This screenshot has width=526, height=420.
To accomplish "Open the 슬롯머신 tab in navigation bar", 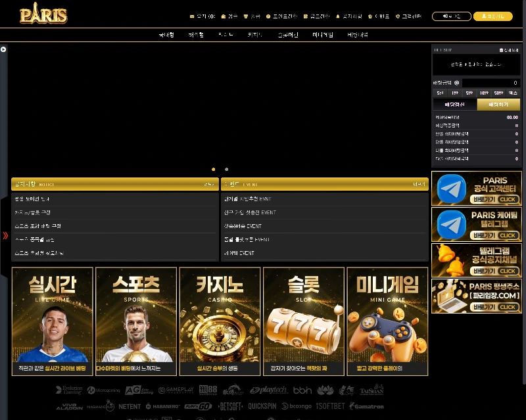I will tap(287, 35).
